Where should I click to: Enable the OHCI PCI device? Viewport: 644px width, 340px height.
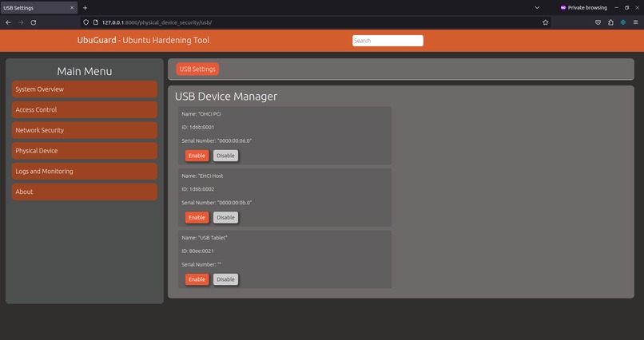click(197, 156)
